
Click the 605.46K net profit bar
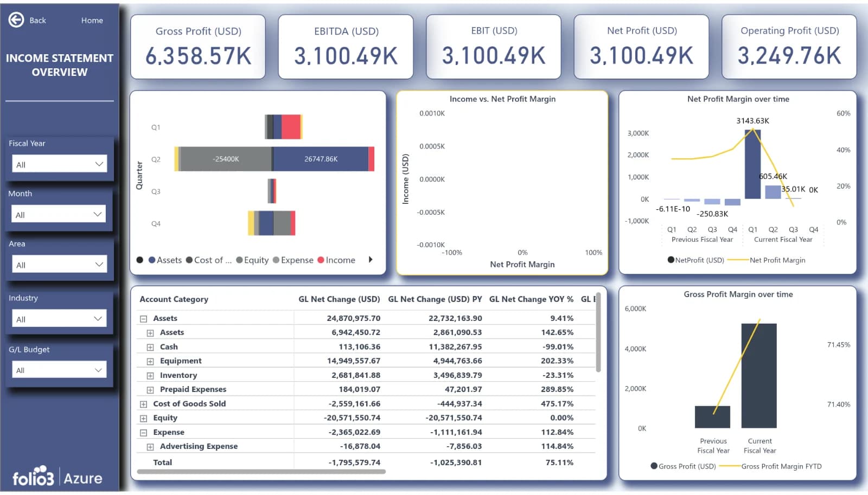773,192
